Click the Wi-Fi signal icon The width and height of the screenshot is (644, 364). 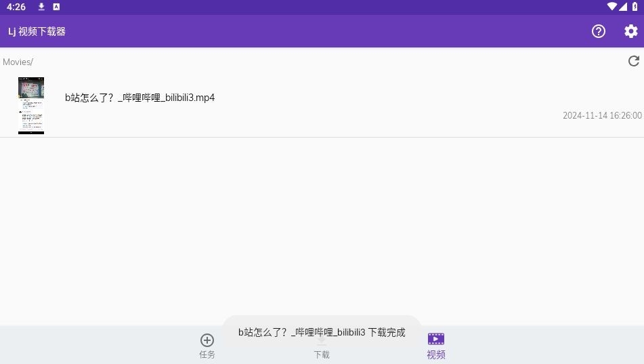tap(611, 7)
